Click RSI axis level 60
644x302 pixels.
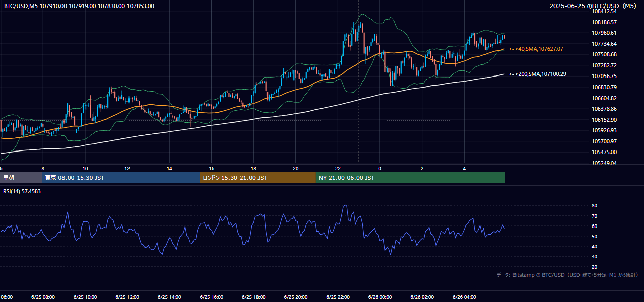594,226
